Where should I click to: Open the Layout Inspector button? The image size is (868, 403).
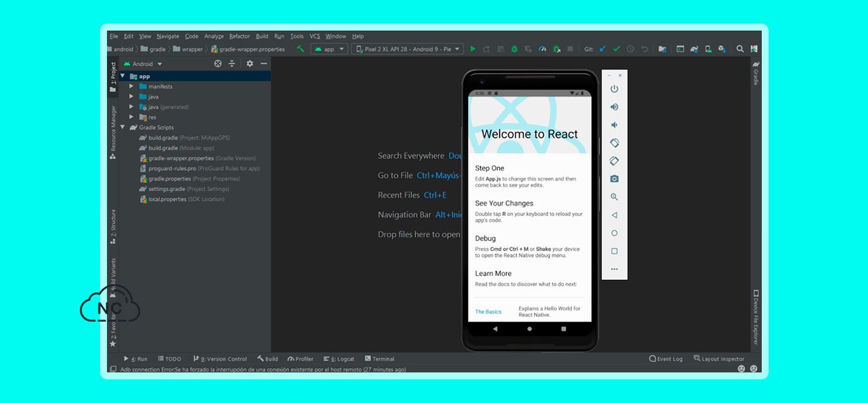coord(719,359)
